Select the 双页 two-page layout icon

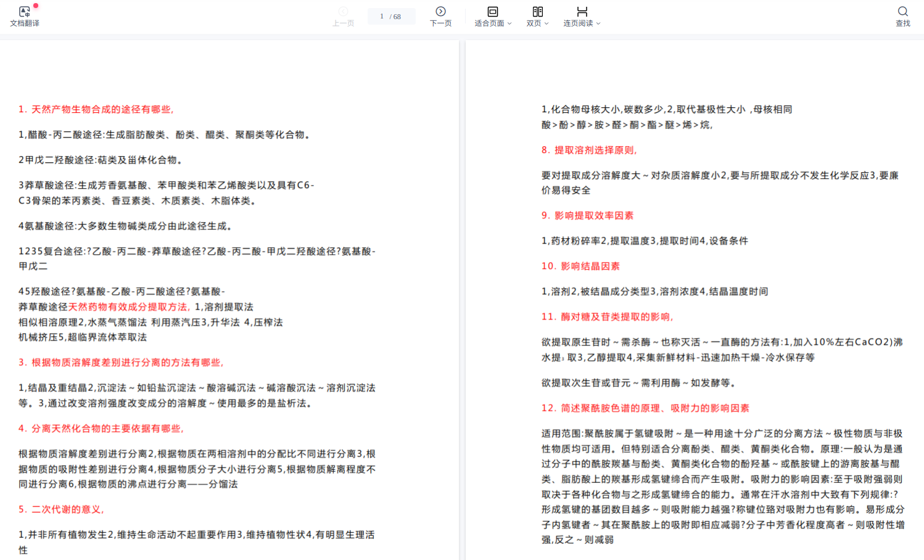(x=537, y=11)
